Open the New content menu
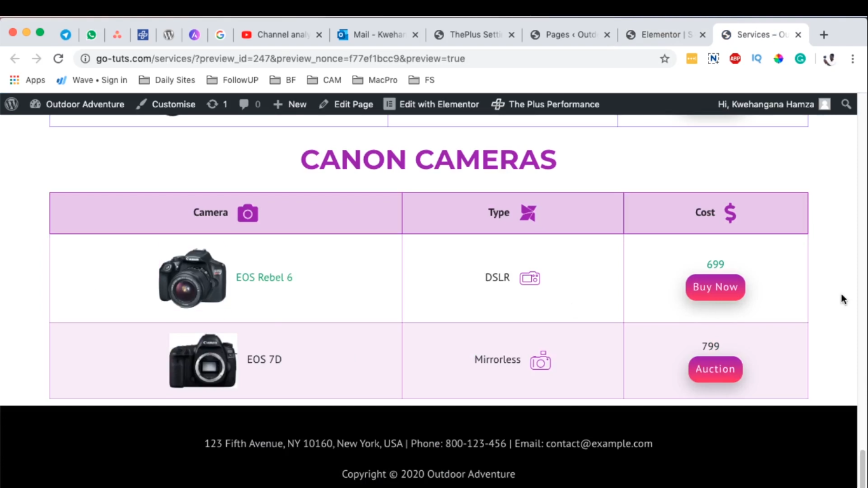Image resolution: width=868 pixels, height=488 pixels. point(290,104)
